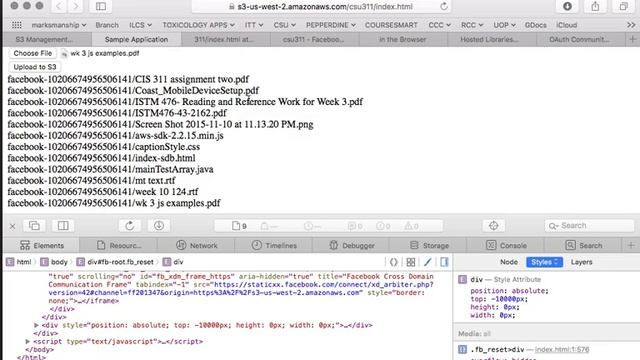
Task: Show more bookmarks with double chevron
Action: (x=631, y=25)
